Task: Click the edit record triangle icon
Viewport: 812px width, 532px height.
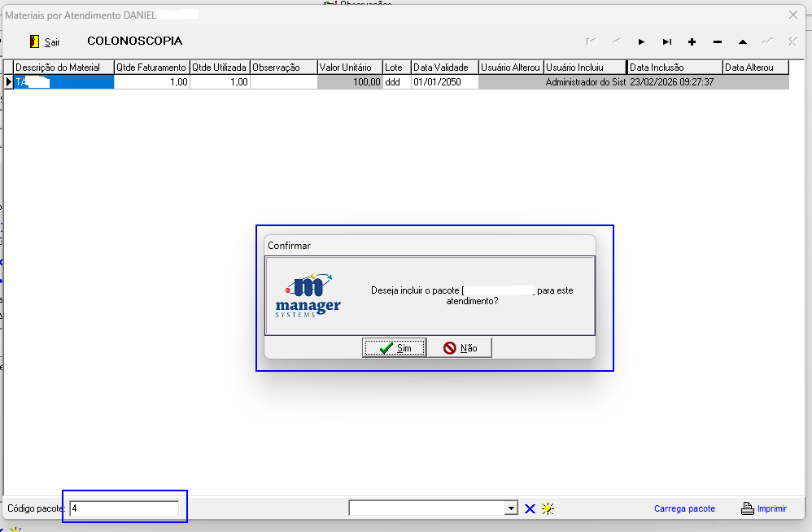Action: coord(742,41)
